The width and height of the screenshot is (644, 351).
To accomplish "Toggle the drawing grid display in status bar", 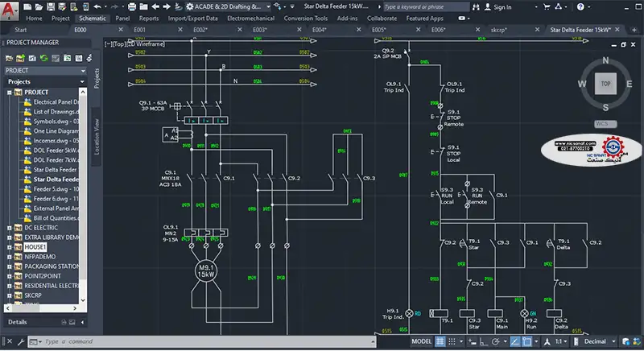I will 440,341.
